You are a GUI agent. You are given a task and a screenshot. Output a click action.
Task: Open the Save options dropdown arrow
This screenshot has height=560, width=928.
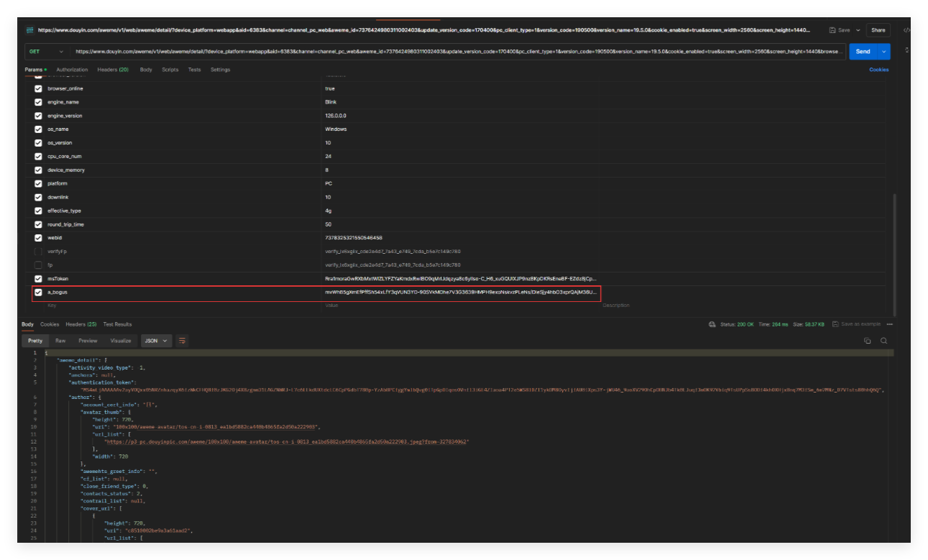click(x=858, y=30)
